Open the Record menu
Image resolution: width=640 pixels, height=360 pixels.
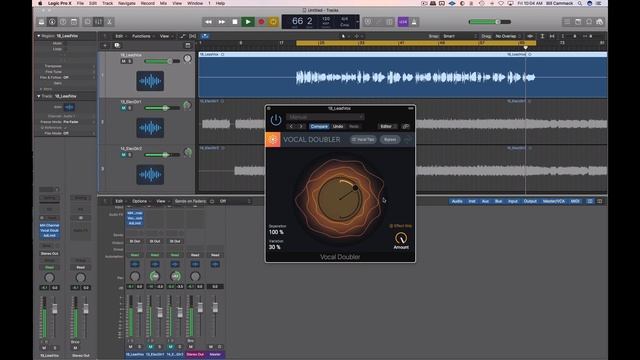pyautogui.click(x=147, y=3)
